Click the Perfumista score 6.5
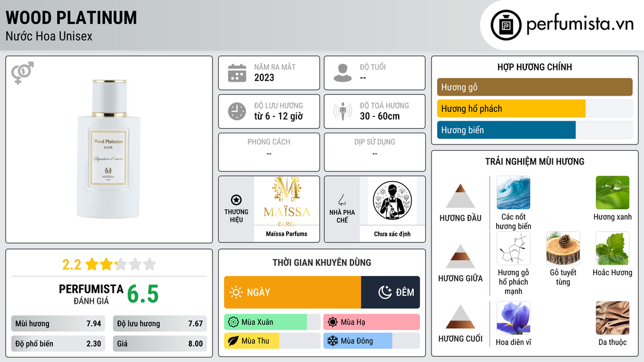 coord(143,294)
